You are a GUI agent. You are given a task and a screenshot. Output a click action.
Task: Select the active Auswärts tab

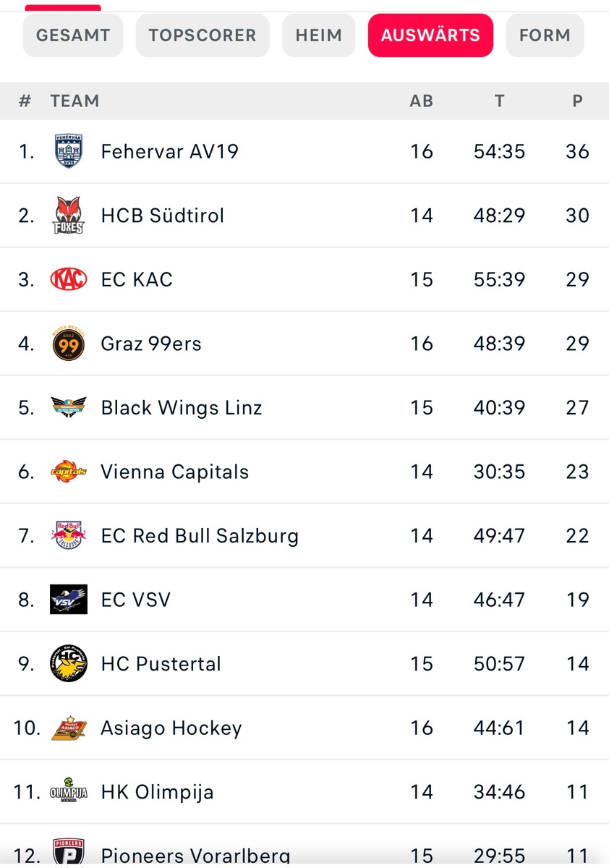coord(430,35)
